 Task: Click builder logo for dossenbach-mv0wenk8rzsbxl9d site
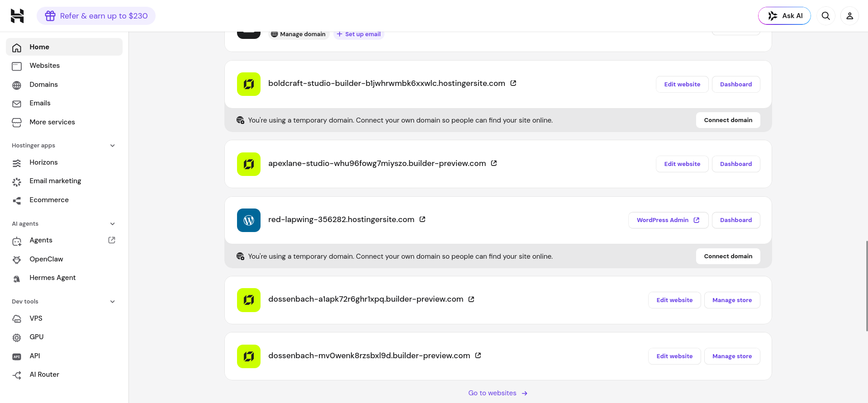[249, 356]
